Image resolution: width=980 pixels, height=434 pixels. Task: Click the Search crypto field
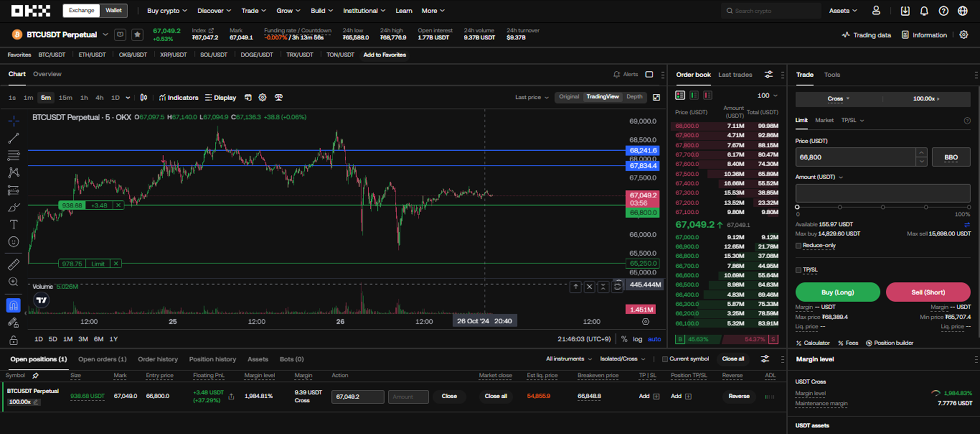(x=771, y=11)
